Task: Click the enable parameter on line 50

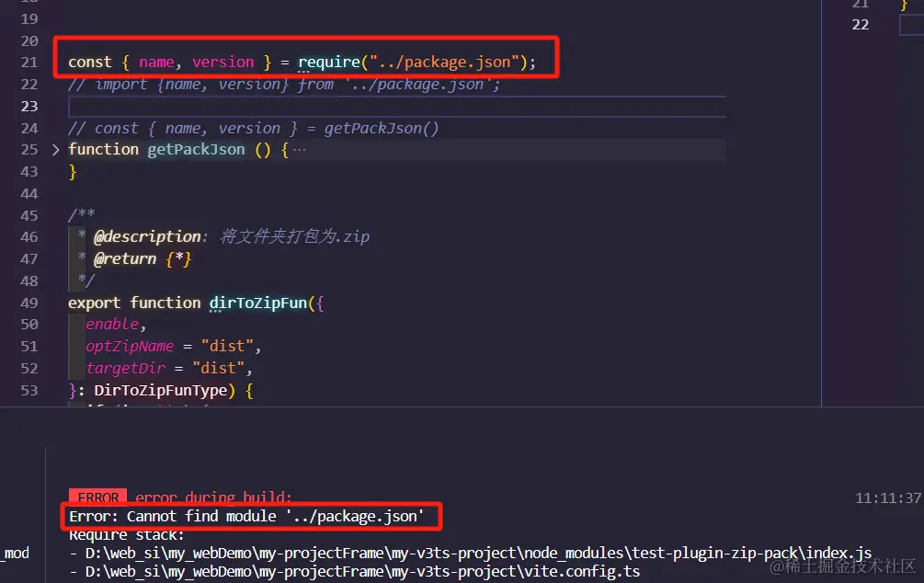Action: 112,325
